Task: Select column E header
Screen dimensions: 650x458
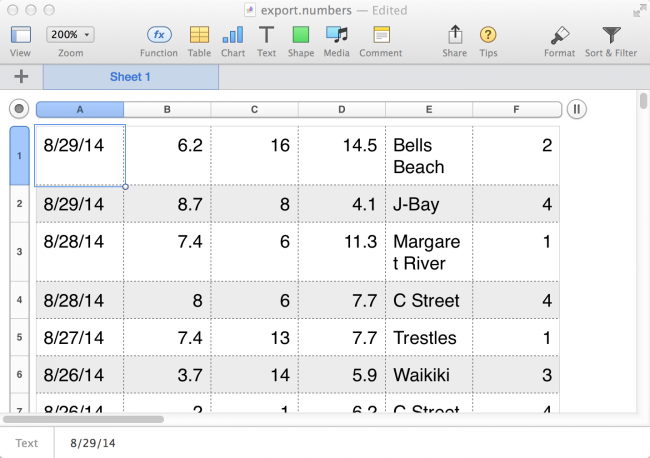Action: (428, 109)
